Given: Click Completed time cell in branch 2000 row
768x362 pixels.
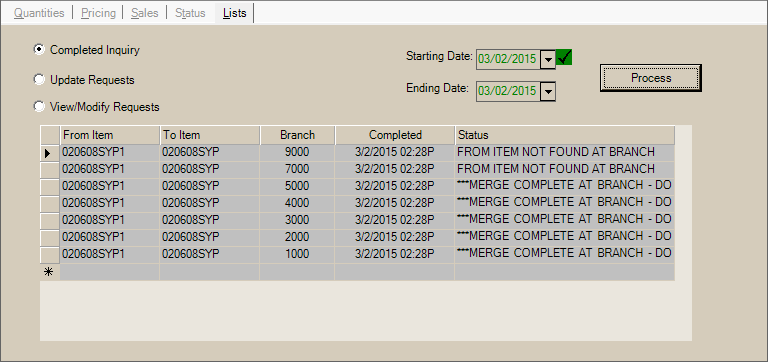Looking at the screenshot, I should click(395, 237).
